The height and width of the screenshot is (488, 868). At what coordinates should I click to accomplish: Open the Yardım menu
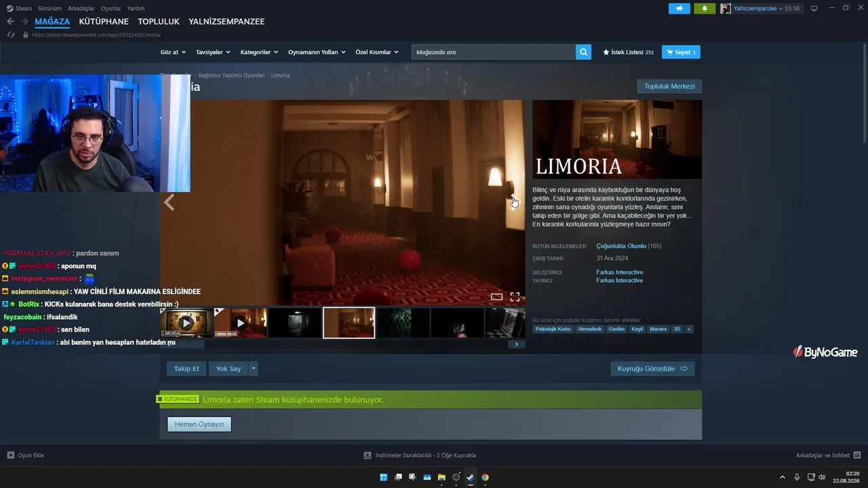136,9
